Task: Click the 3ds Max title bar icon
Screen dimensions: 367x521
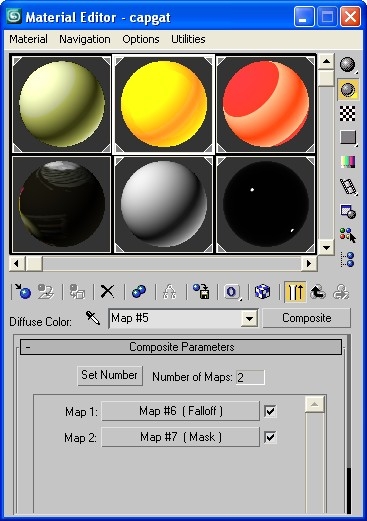Action: tap(14, 16)
